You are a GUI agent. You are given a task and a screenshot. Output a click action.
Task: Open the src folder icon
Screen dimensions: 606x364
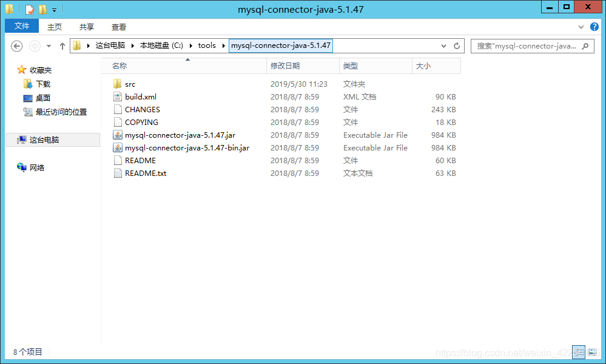click(118, 84)
